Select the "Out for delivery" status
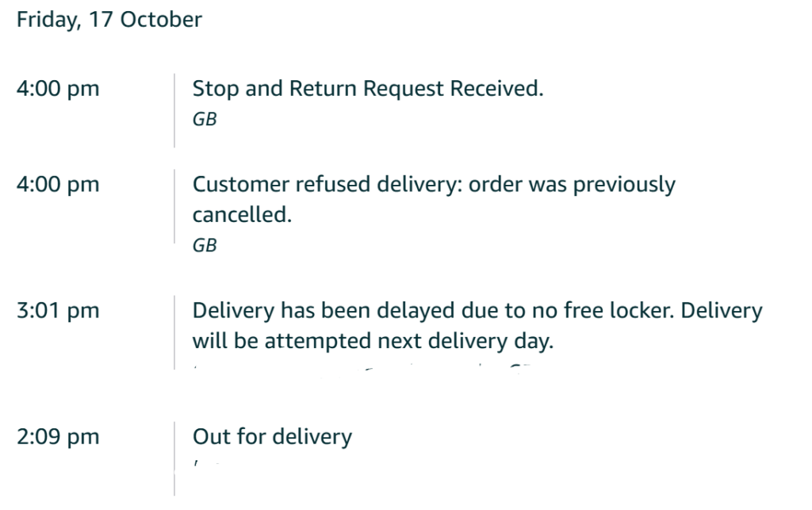Screen dimensions: 812x510 coord(272,437)
